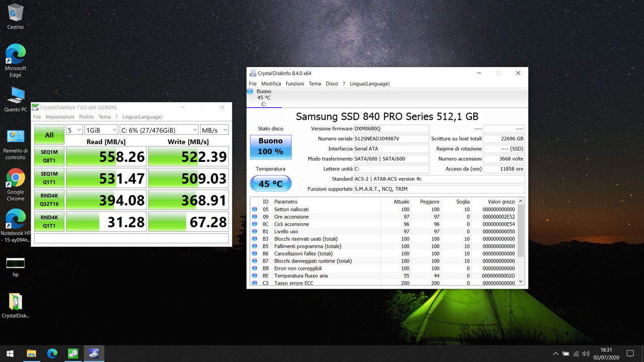Click the CrystalDiskMark icon on the taskbar

[73, 353]
